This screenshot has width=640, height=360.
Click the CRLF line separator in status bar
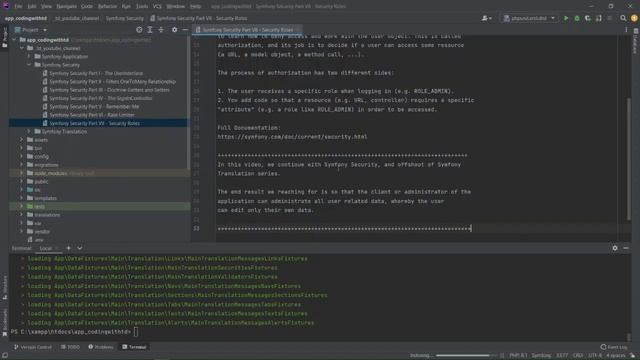578,356
